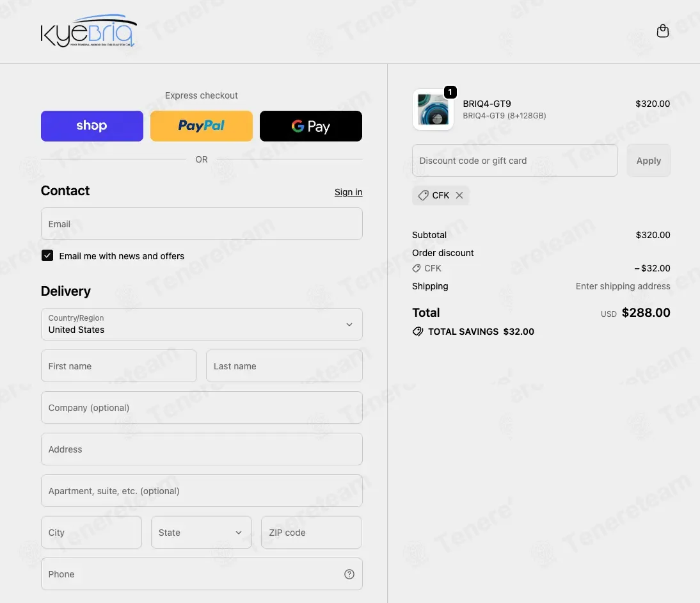Click the Apartment, suite, etc. field

point(202,490)
